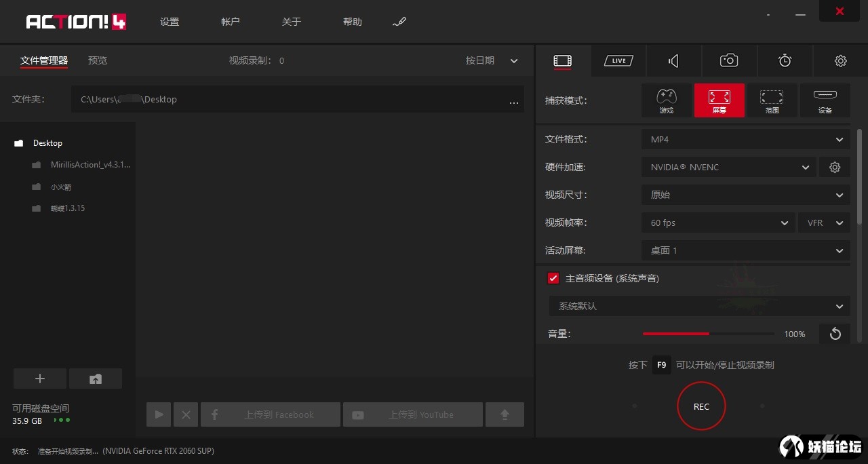Image resolution: width=868 pixels, height=464 pixels.
Task: Open the NVIDIA NVENC hardware acceleration dropdown
Action: click(729, 167)
